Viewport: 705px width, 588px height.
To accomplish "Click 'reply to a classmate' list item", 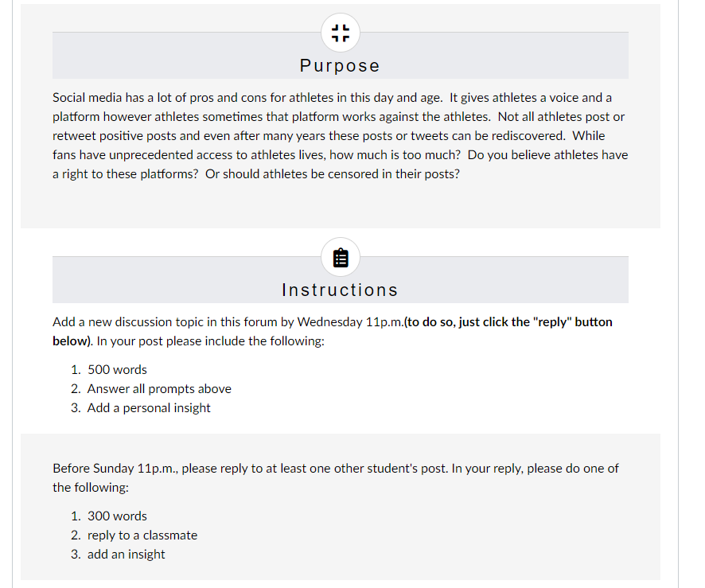I will [x=142, y=535].
